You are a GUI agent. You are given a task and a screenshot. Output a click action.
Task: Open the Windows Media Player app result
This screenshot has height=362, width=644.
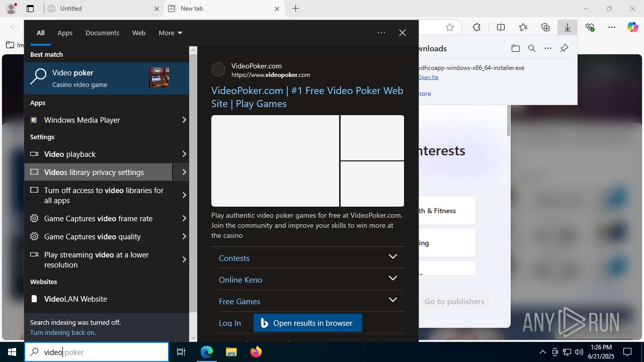[x=98, y=120]
